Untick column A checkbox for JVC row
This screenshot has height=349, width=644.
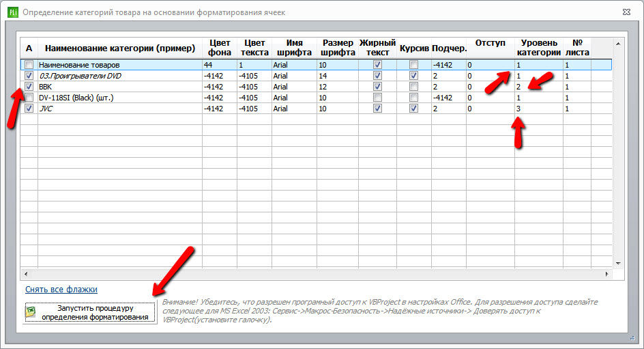[29, 109]
